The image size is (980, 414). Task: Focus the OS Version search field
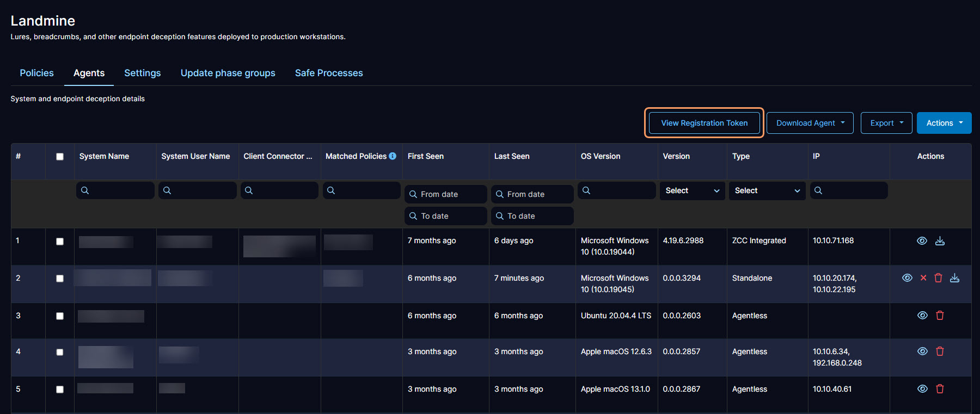616,190
